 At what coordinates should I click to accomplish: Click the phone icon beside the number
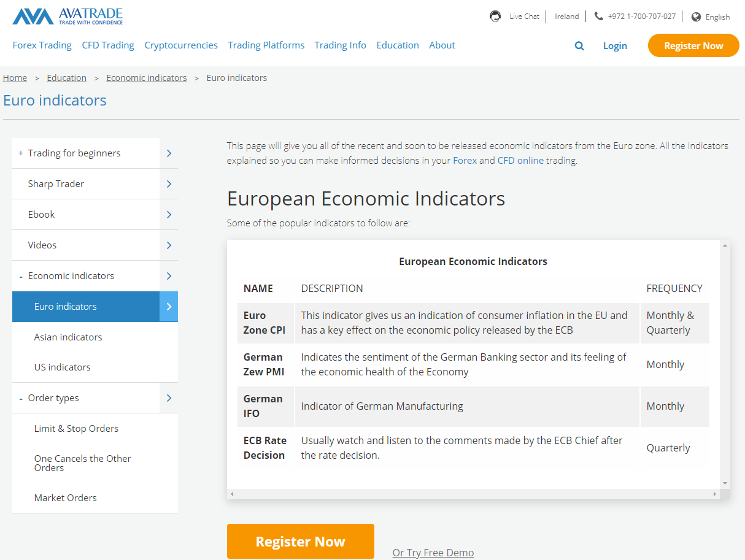(x=599, y=17)
